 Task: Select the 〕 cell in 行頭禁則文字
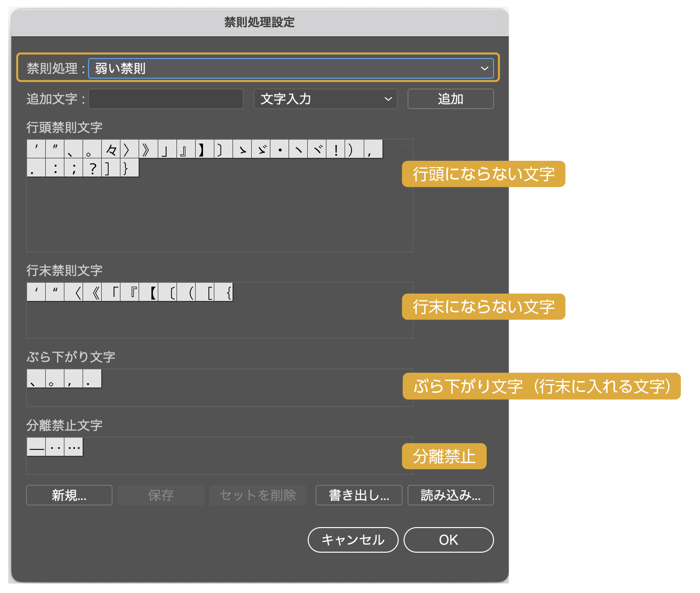tap(223, 149)
